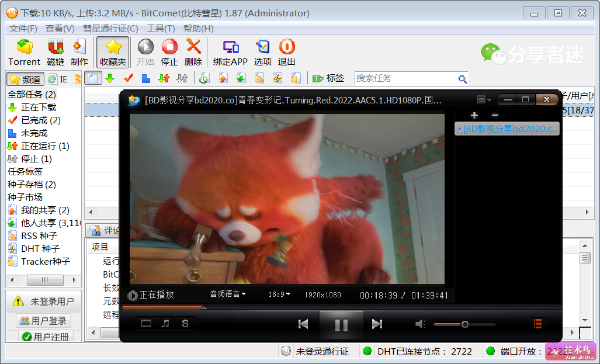600x364 pixels.
Task: Filter stopped tasks with gray arrows icon
Action: click(x=182, y=78)
